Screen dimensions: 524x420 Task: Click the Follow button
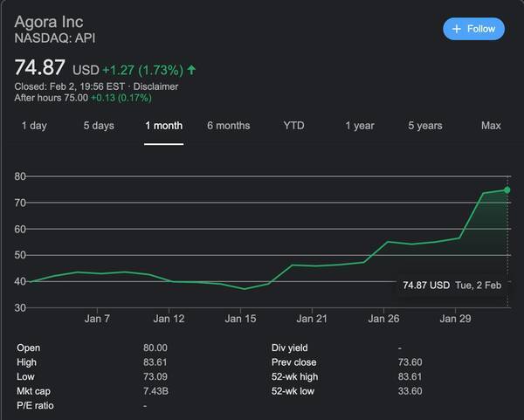[x=473, y=29]
